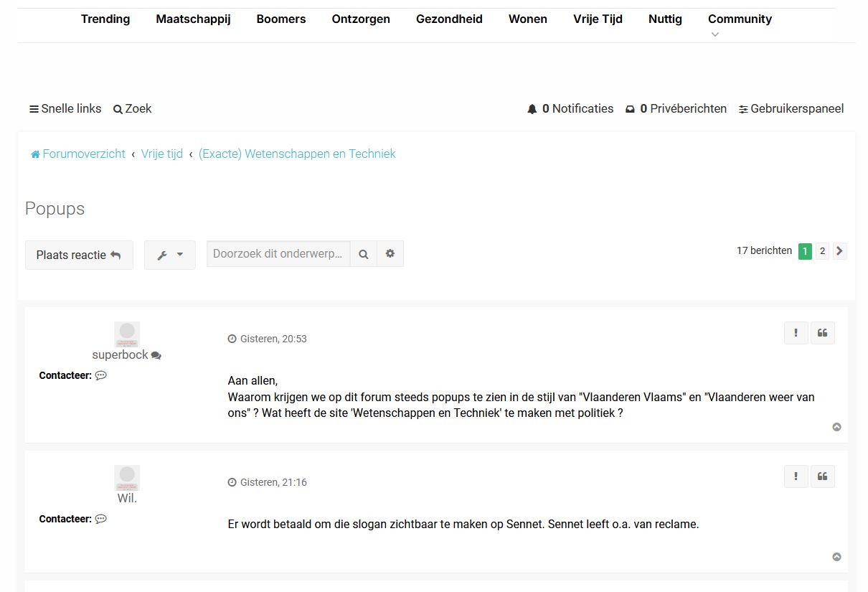The height and width of the screenshot is (592, 868).
Task: Open Gebruikerspaneel user control panel
Action: point(791,109)
